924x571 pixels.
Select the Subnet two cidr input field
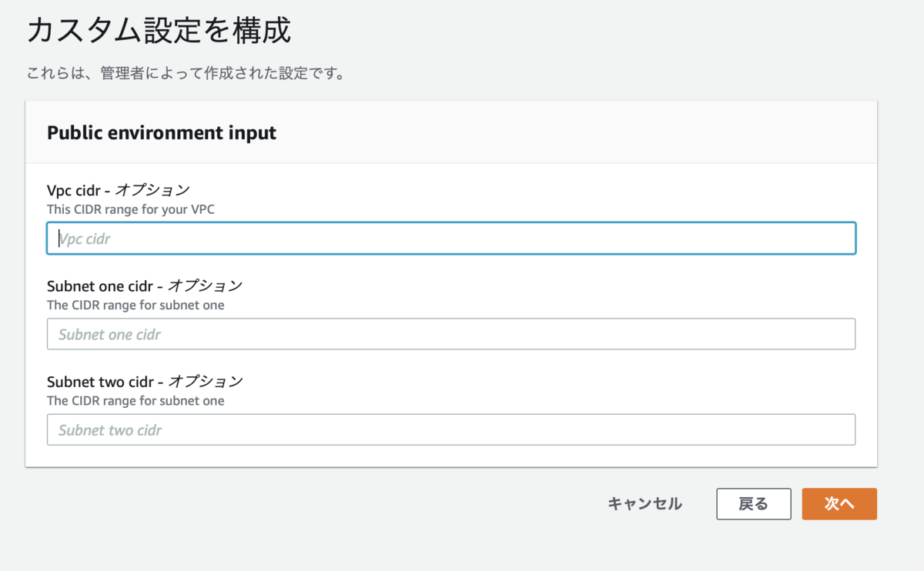point(451,429)
